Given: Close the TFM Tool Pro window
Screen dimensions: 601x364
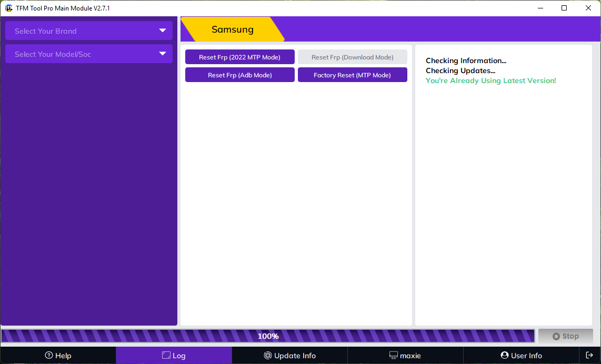Looking at the screenshot, I should [588, 8].
